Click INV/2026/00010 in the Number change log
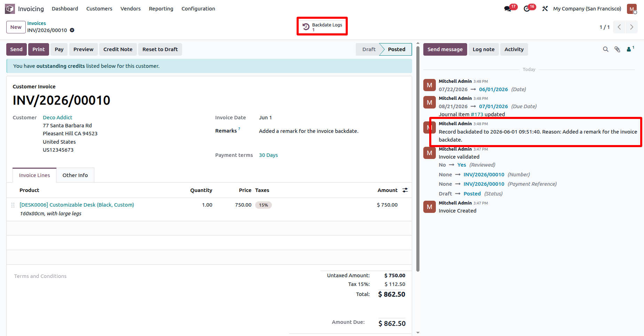 tap(484, 175)
